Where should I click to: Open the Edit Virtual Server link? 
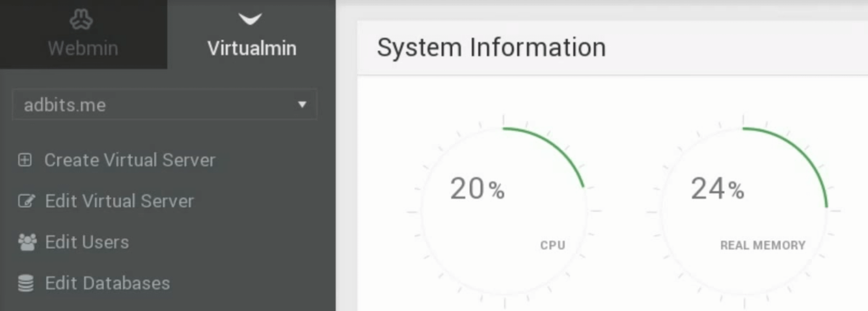[x=119, y=201]
